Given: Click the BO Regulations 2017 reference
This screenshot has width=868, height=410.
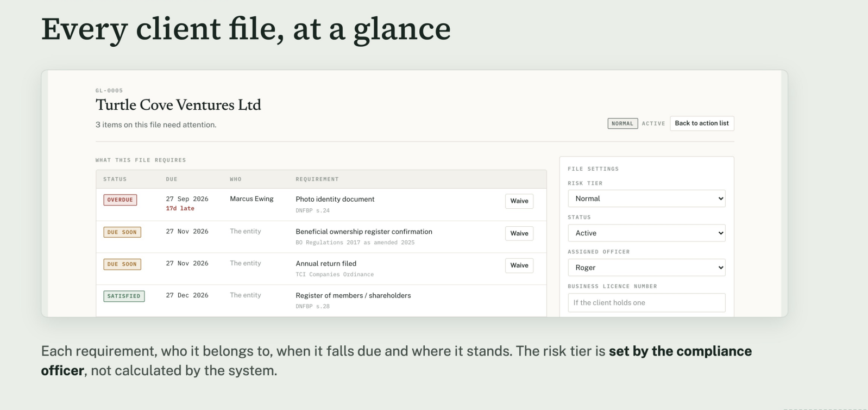Looking at the screenshot, I should 355,243.
